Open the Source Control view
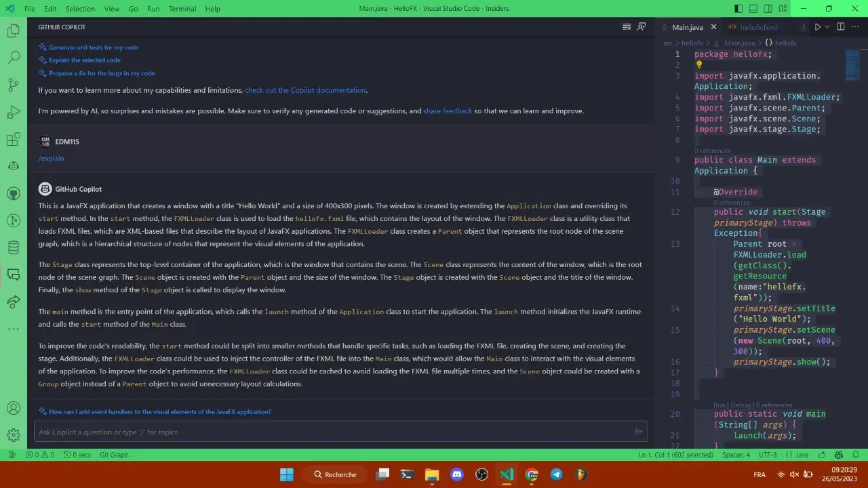This screenshot has height=488, width=868. click(13, 85)
